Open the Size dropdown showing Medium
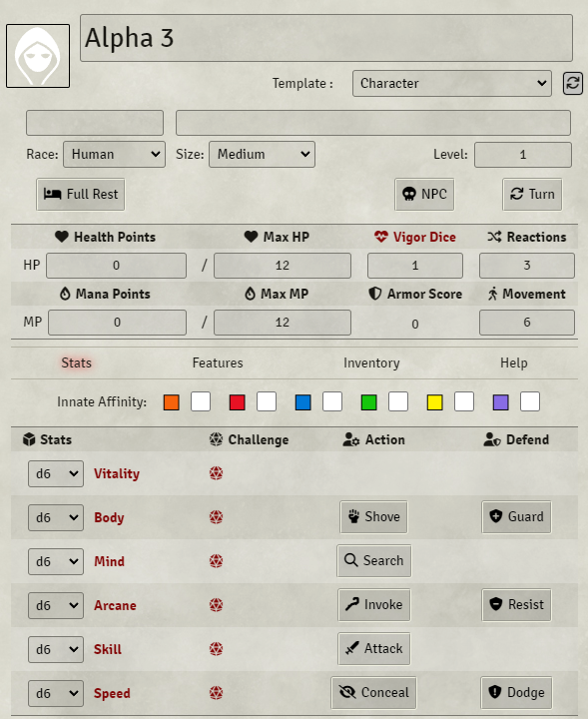 coord(262,154)
